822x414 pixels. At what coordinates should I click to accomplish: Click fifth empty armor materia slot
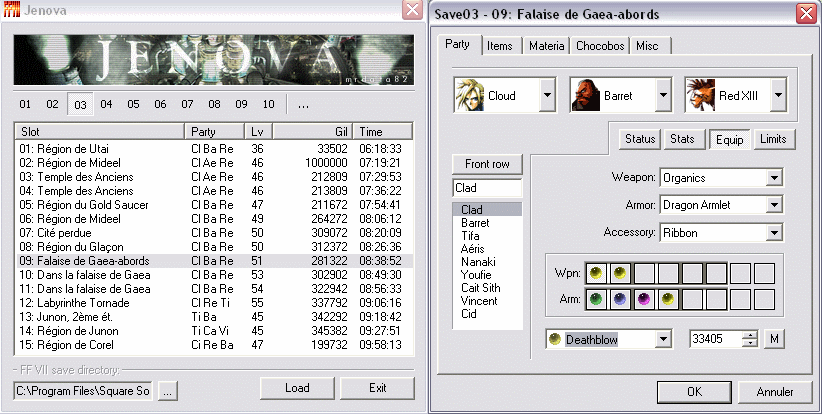tap(692, 299)
